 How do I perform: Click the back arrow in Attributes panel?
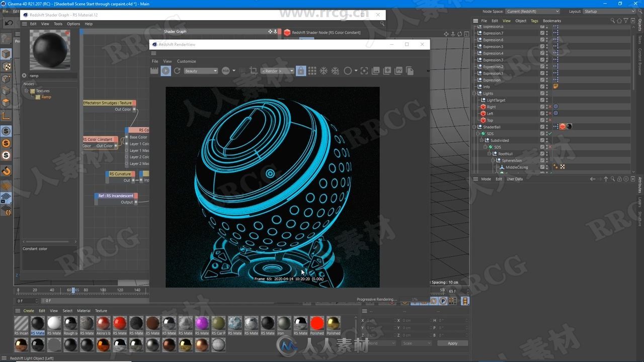593,179
